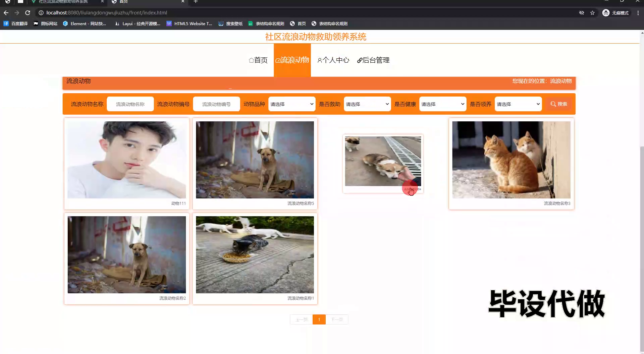Open the Layui - 经典开源模 bookmark
Viewport: 644px width, 354px height.
(x=138, y=23)
